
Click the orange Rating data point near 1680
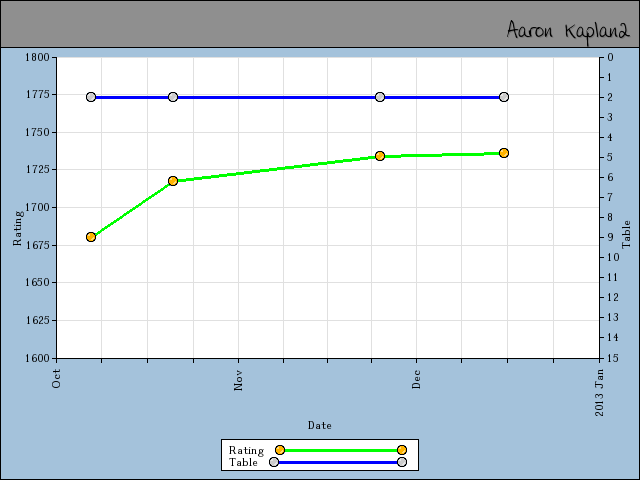click(x=91, y=237)
